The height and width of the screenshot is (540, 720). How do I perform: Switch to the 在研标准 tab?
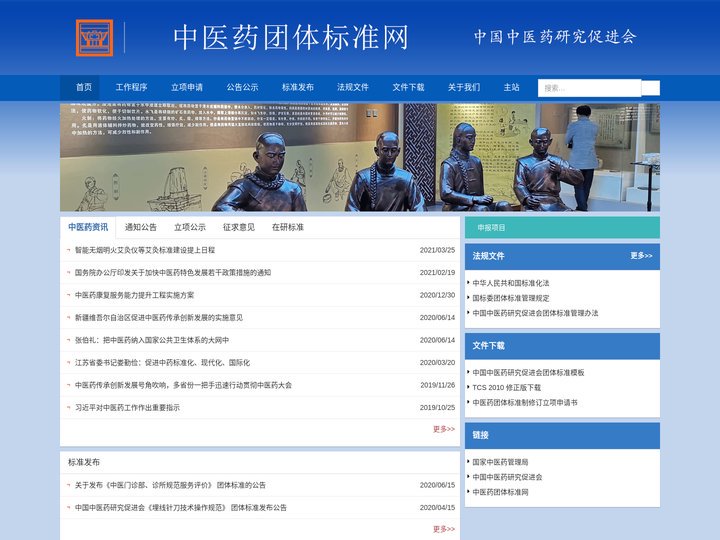[x=288, y=227]
